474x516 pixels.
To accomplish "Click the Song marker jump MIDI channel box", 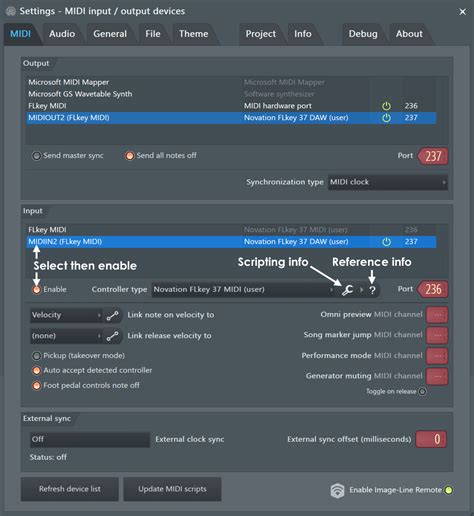I will click(x=437, y=335).
